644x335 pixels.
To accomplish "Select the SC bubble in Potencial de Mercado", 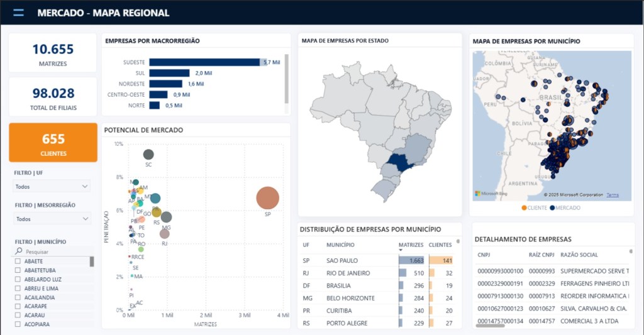I will pos(148,155).
